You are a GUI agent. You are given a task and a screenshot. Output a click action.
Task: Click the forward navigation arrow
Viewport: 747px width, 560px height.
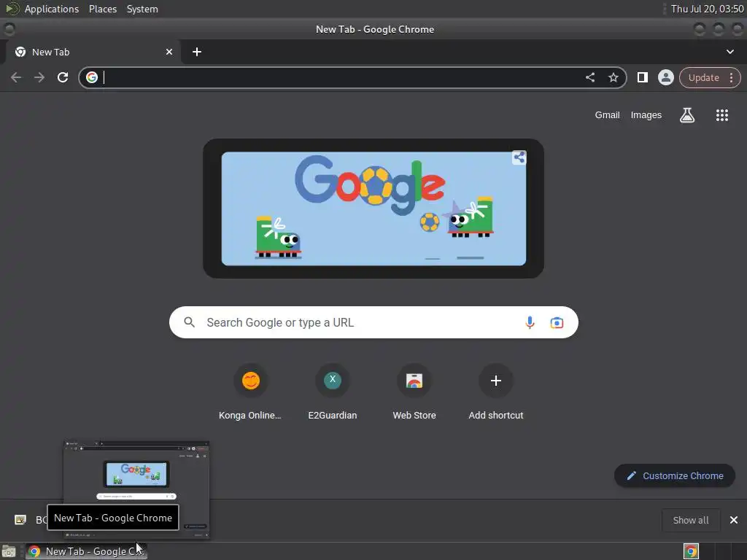pos(39,77)
